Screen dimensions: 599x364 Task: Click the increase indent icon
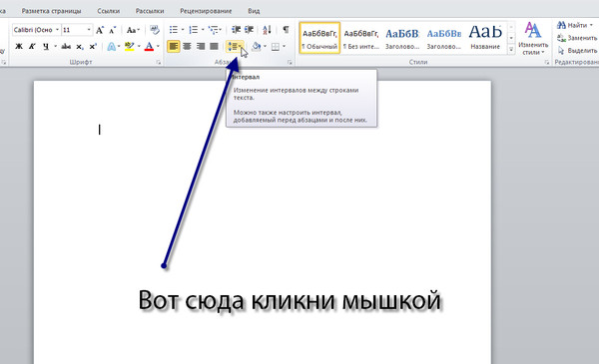(249, 29)
